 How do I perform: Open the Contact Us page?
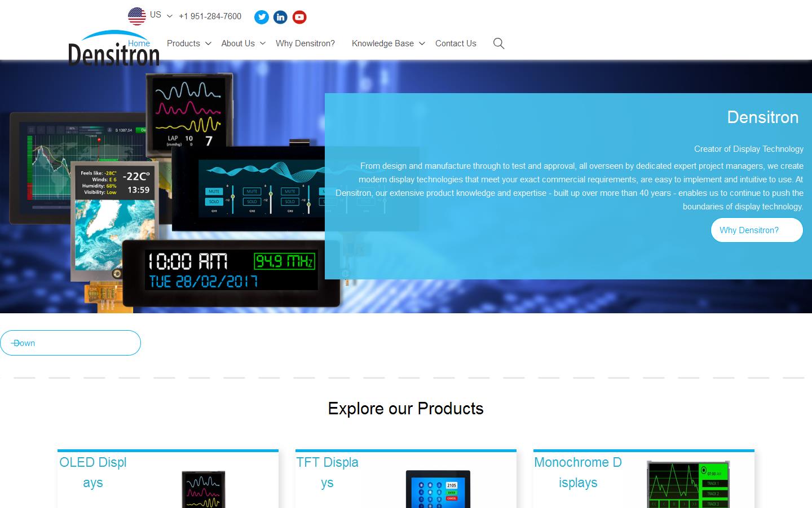tap(456, 43)
